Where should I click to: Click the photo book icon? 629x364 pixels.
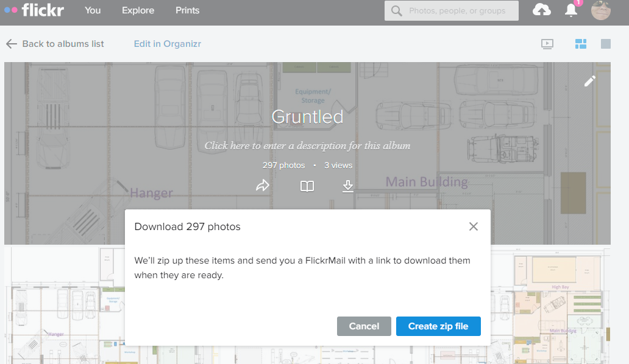(307, 186)
